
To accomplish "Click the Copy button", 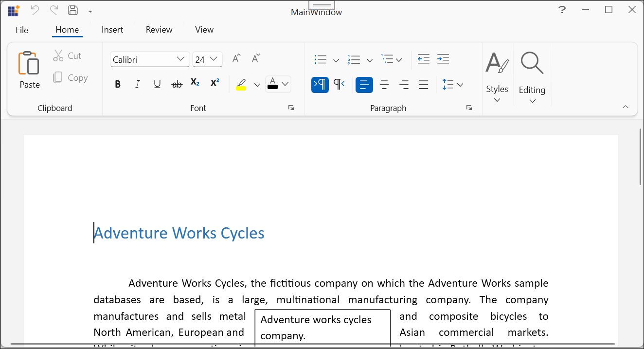I will pyautogui.click(x=71, y=78).
